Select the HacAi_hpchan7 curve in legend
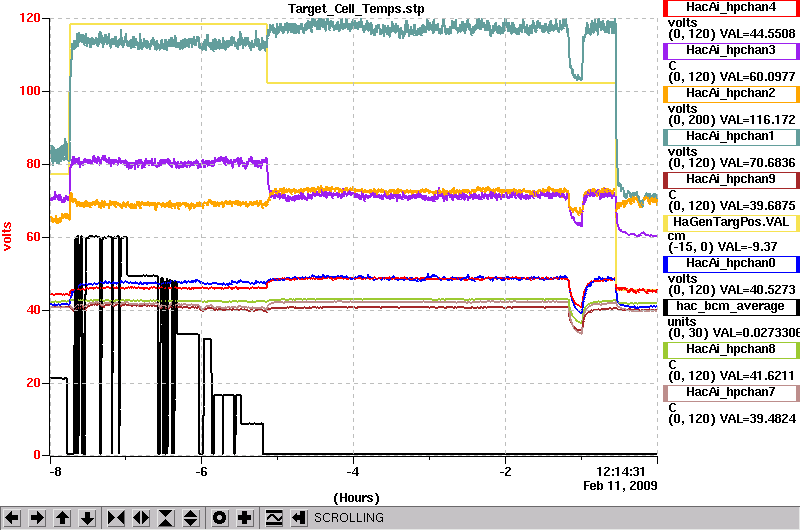This screenshot has height=530, width=800. [731, 392]
